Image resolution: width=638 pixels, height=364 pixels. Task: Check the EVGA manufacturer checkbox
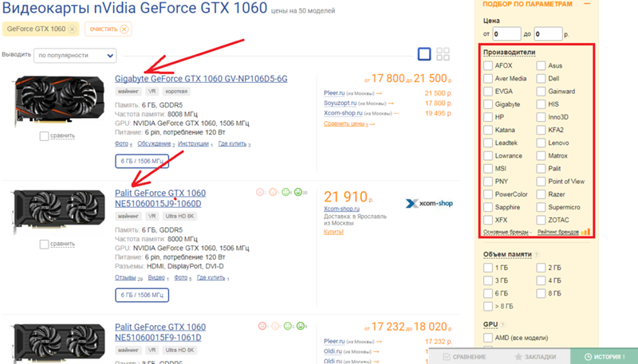(x=488, y=92)
